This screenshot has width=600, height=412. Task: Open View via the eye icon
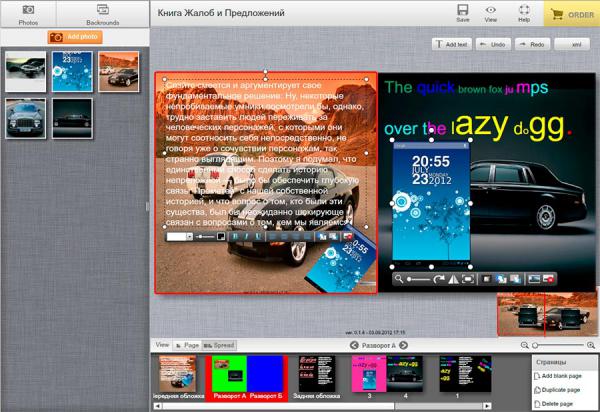point(491,13)
